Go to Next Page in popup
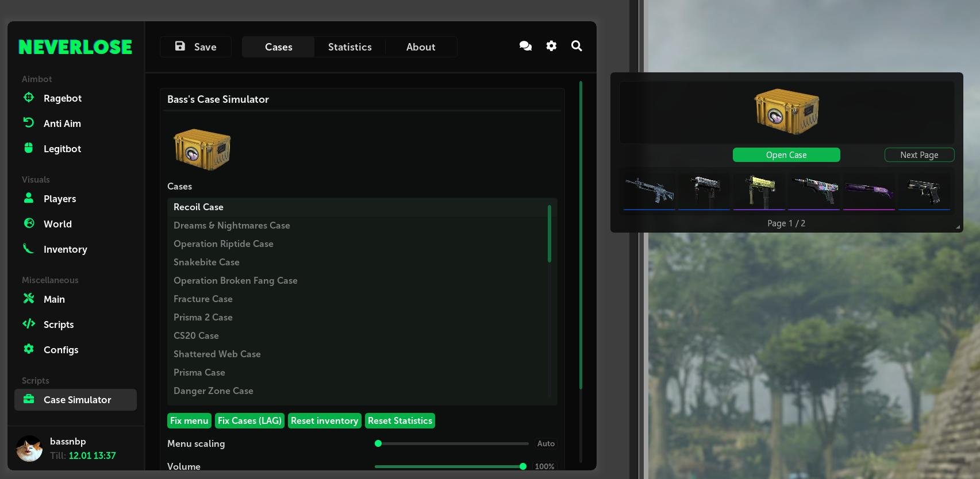 point(919,155)
